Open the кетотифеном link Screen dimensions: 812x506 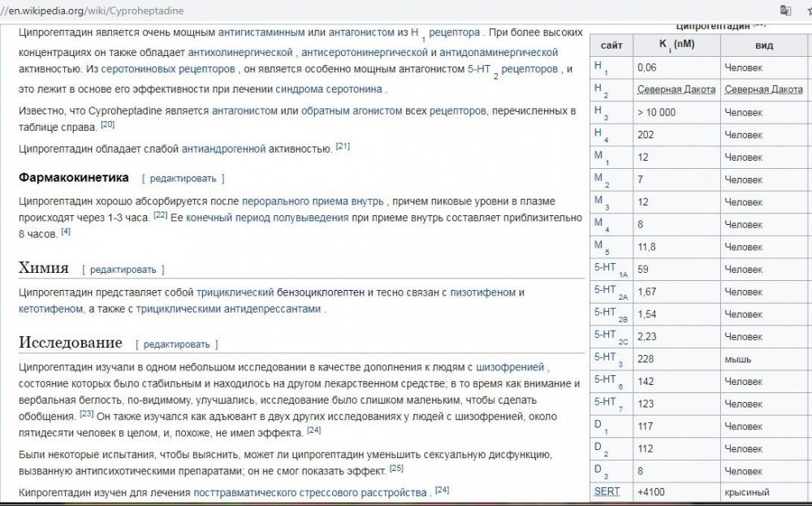coord(50,309)
